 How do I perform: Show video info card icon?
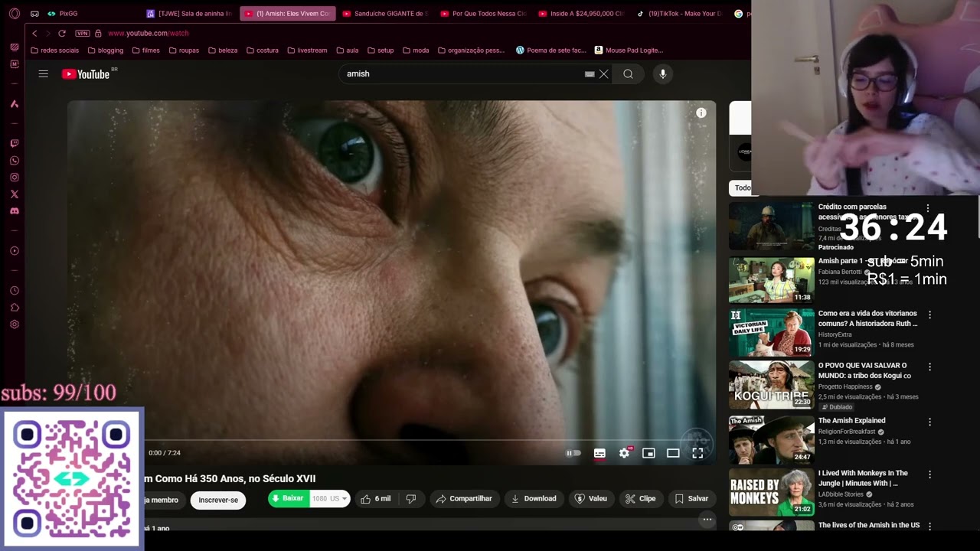point(701,113)
